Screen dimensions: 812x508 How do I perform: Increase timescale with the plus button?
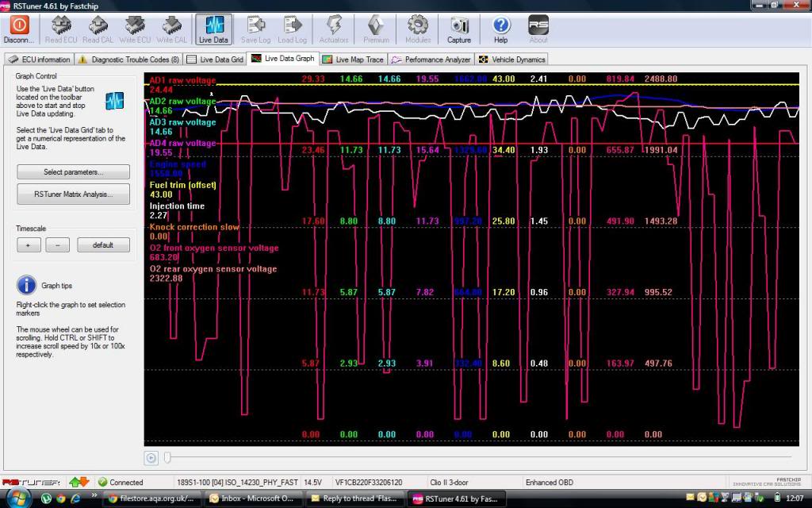pyautogui.click(x=29, y=245)
